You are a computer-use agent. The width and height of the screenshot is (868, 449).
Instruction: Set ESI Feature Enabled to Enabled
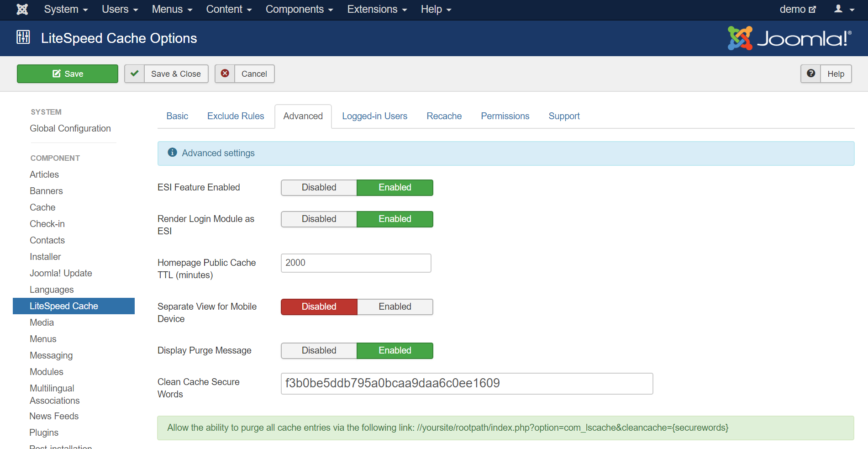coord(395,187)
